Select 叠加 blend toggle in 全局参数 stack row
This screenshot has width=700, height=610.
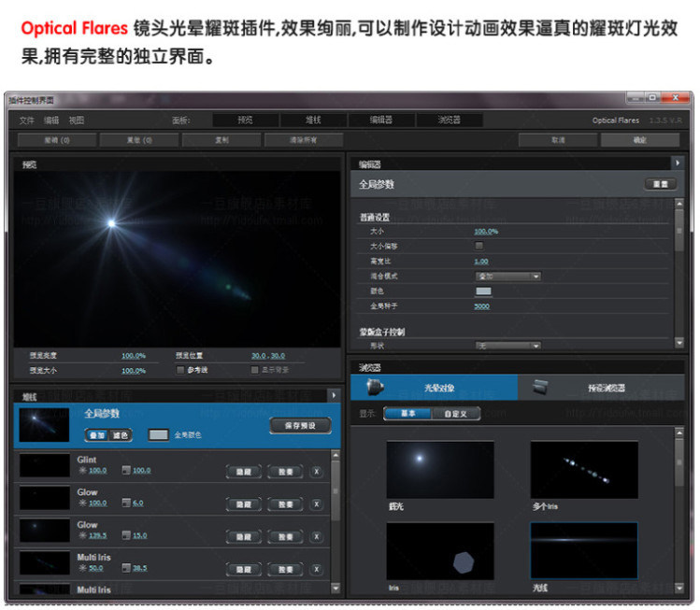(97, 435)
